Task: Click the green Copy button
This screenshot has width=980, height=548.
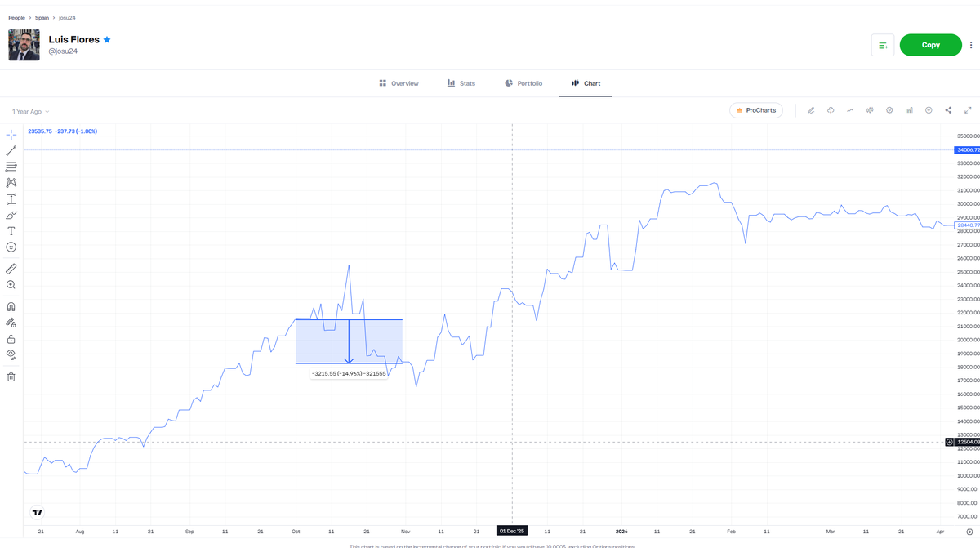Action: click(931, 45)
